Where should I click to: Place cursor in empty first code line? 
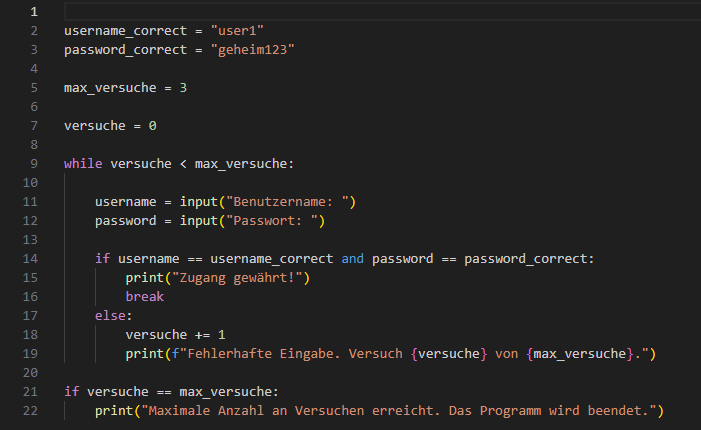(x=300, y=11)
